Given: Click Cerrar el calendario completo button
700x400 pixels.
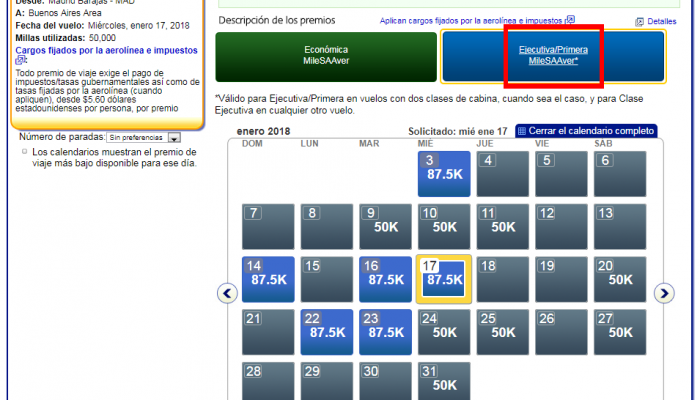Looking at the screenshot, I should (x=586, y=131).
